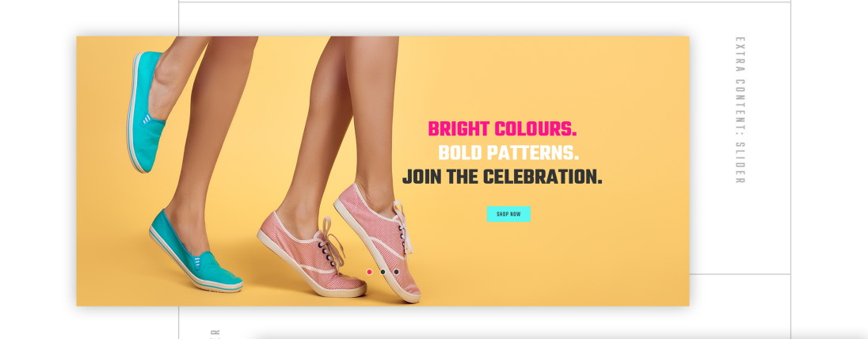Viewport: 868px width, 339px height.
Task: Click the striped tab on raised teal shoe
Action: pos(147,119)
